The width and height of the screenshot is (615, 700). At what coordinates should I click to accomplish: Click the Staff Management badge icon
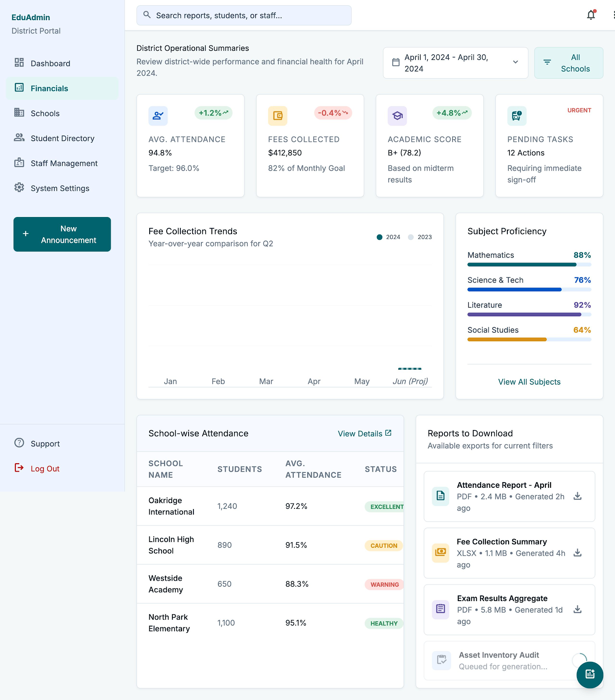(19, 162)
